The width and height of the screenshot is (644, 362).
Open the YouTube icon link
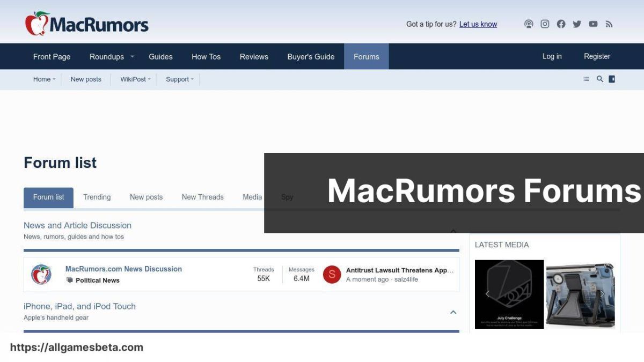pos(593,24)
